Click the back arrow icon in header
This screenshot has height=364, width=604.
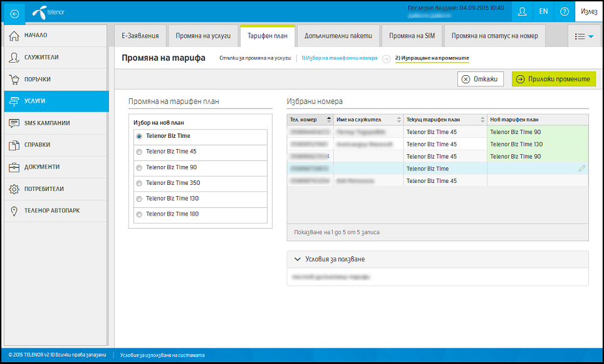click(x=14, y=14)
